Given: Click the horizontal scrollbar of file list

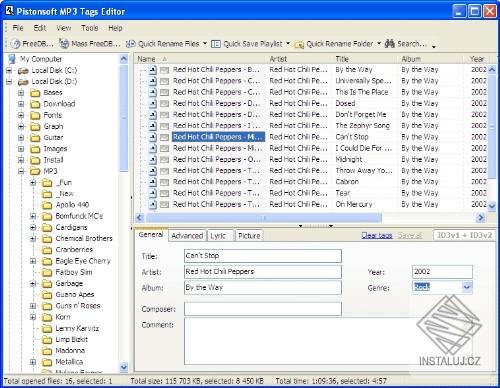Looking at the screenshot, I should 264,218.
